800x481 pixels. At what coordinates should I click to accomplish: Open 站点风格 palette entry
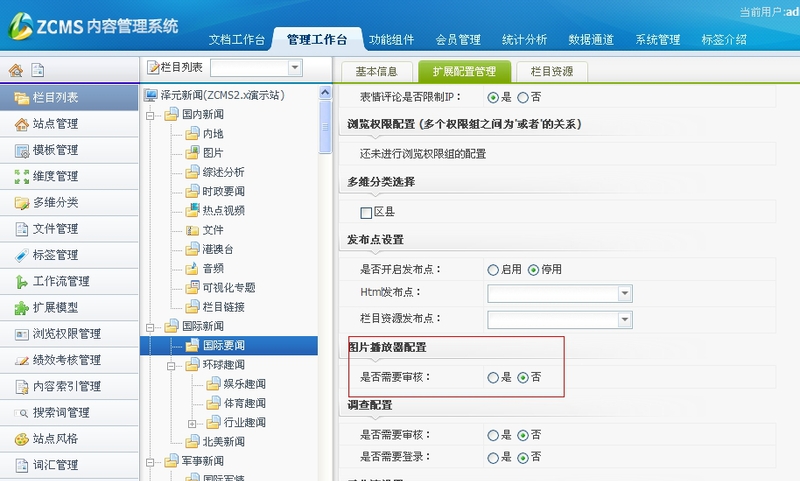[54, 439]
